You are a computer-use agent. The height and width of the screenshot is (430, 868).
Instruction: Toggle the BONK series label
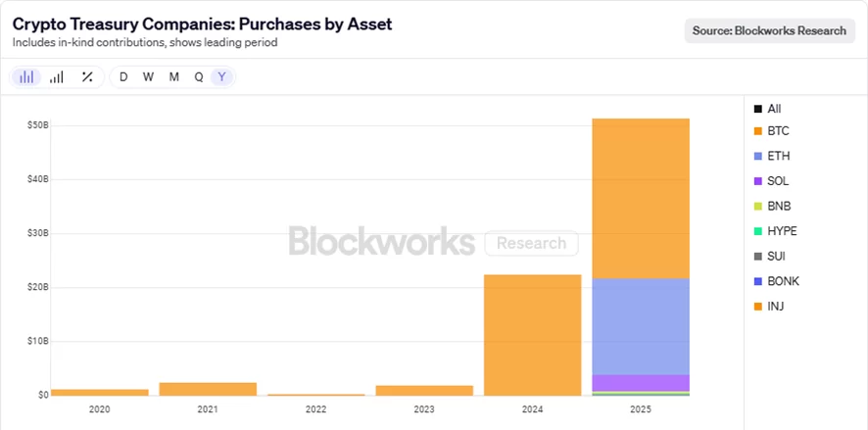point(784,281)
